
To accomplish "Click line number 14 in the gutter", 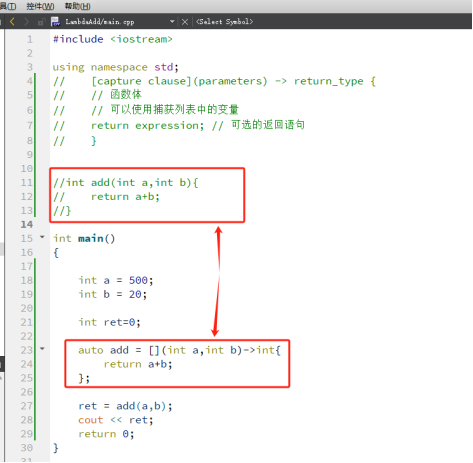I will pyautogui.click(x=27, y=225).
